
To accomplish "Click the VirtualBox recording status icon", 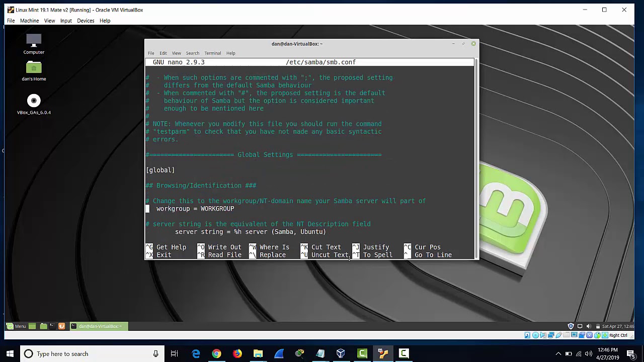I will click(x=582, y=335).
